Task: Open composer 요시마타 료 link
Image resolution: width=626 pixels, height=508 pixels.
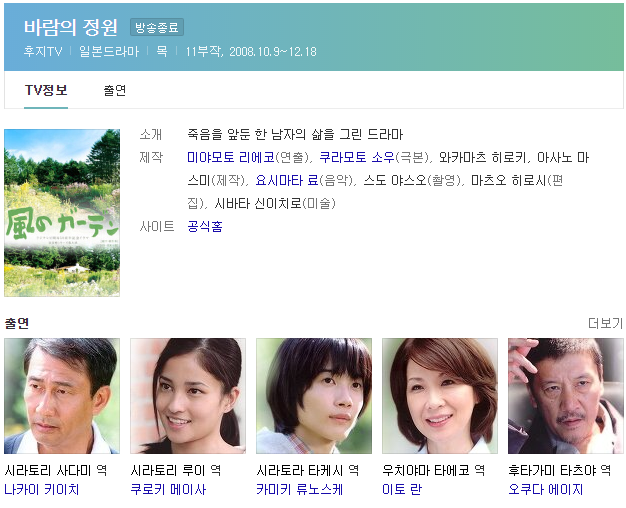Action: click(x=287, y=181)
